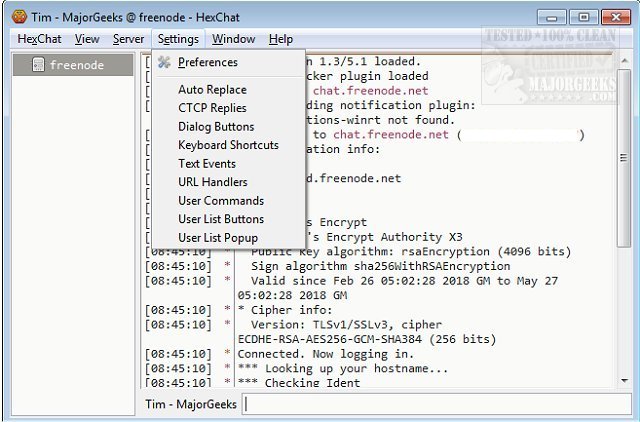Click the freenode server icon
The image size is (640, 422).
(38, 65)
